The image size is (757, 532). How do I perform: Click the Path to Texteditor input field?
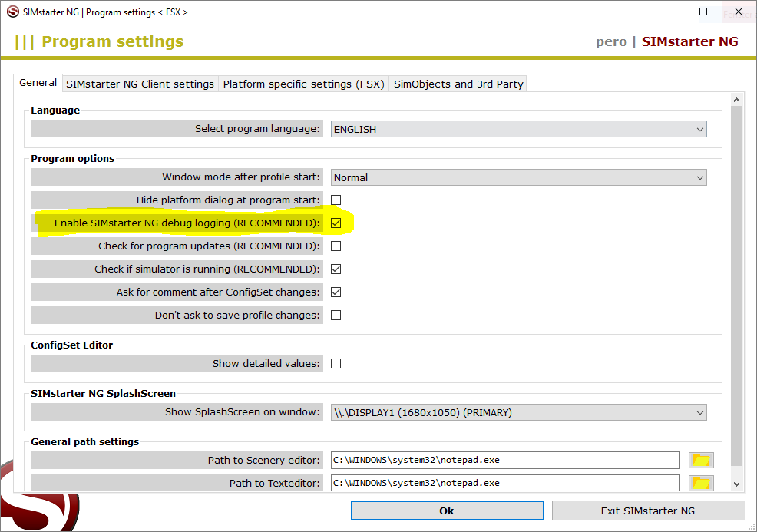505,482
